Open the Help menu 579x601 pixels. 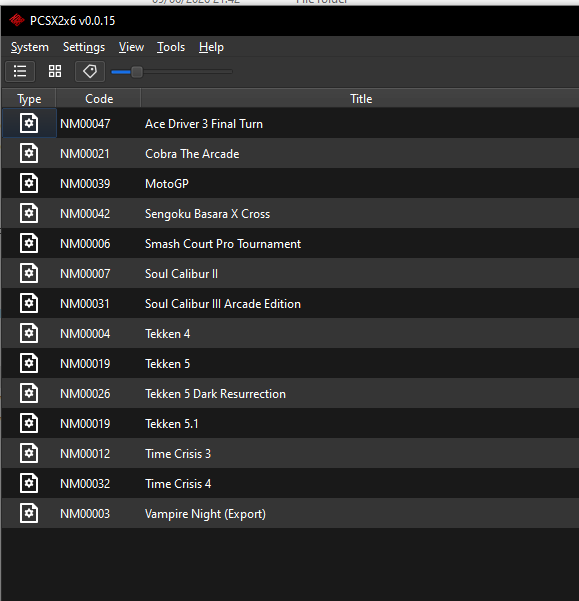(x=211, y=47)
